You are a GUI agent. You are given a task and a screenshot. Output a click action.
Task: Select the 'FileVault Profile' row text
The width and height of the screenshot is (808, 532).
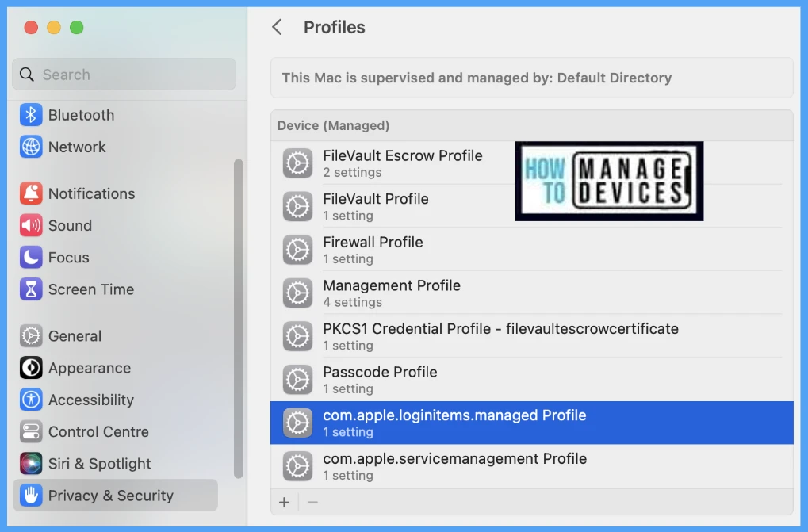pyautogui.click(x=376, y=199)
